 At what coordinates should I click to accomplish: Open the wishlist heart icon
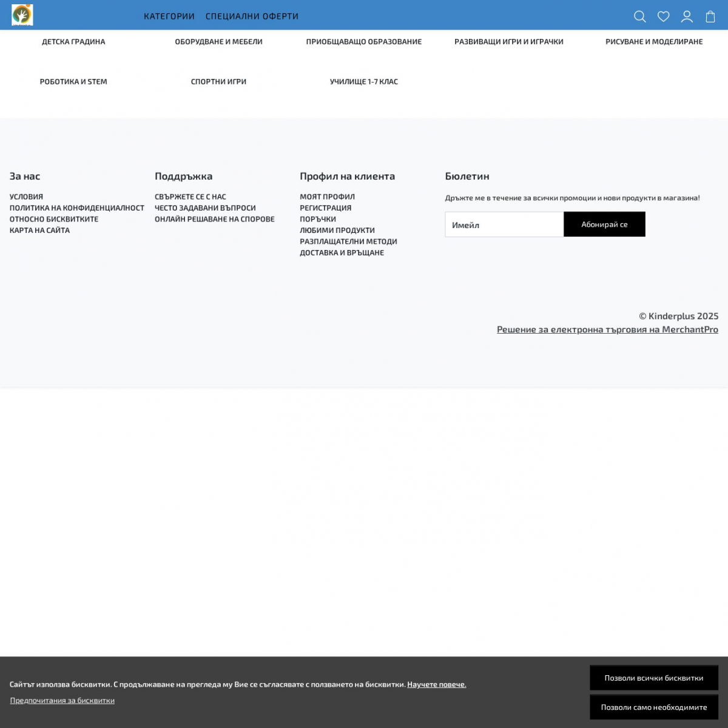point(663,16)
